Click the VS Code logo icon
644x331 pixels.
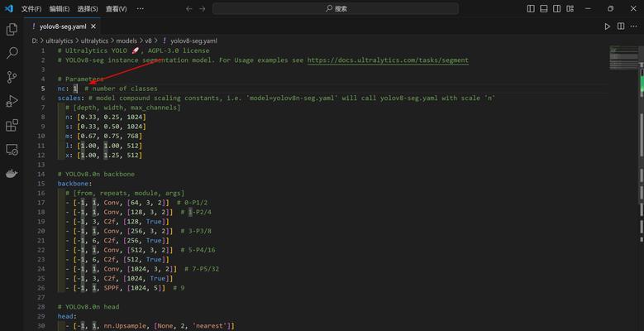tap(8, 8)
